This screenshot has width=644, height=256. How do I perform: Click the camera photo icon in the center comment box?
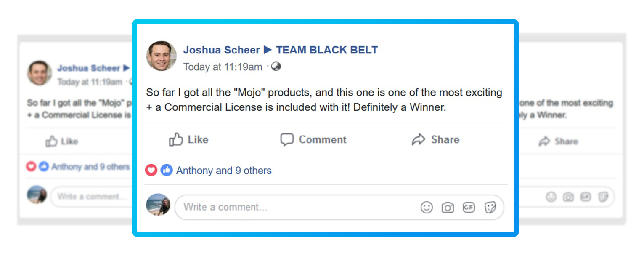pyautogui.click(x=448, y=207)
